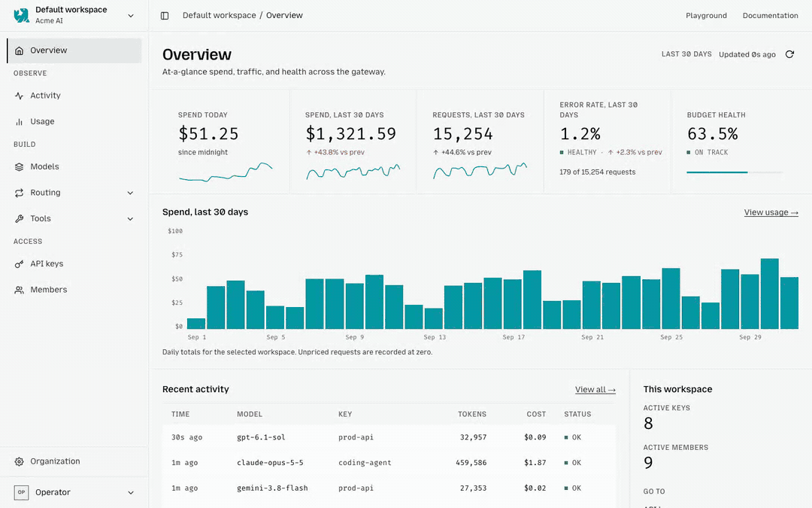Click the COST column header
This screenshot has height=508, width=812.
536,414
